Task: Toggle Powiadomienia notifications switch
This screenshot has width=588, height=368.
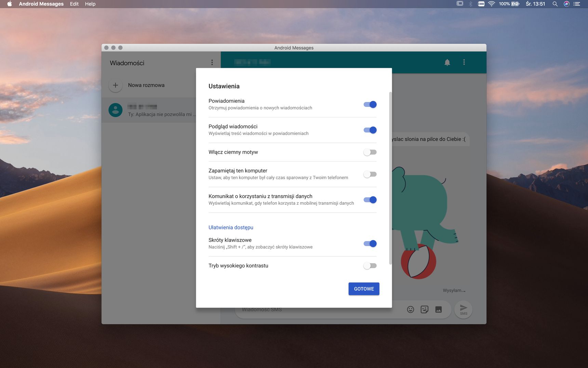Action: 370,104
